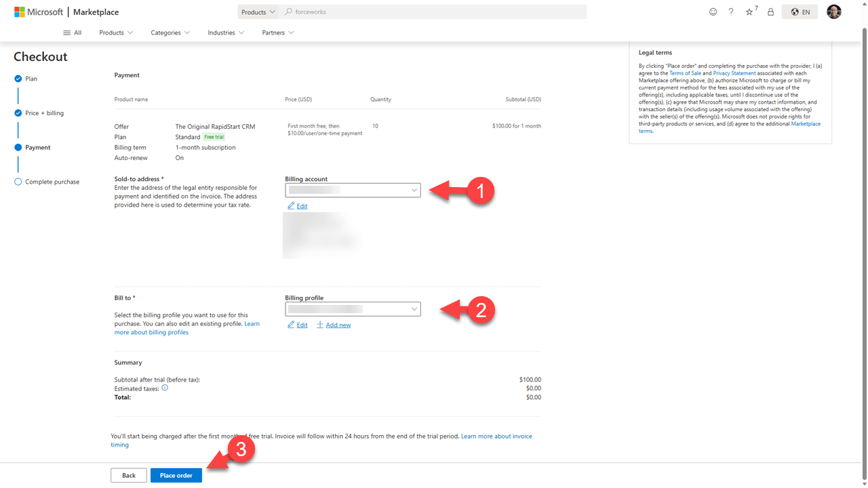Go to the Plan checkout step

pos(31,79)
